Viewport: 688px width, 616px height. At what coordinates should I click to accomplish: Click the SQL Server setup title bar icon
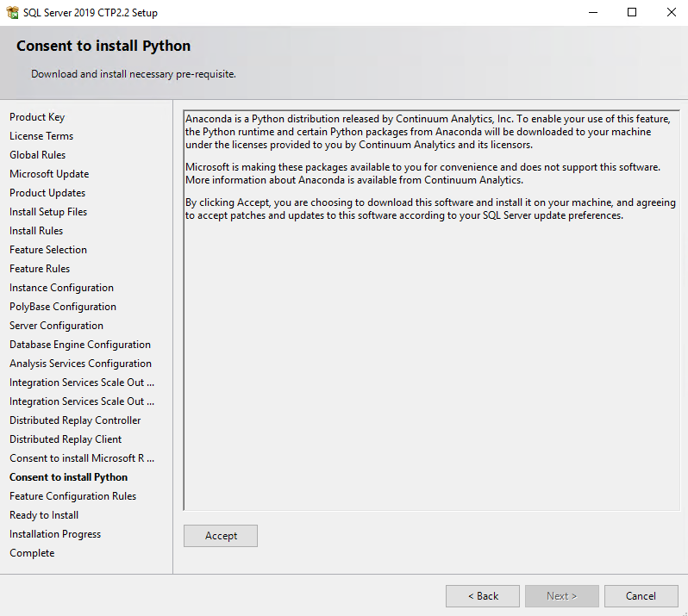click(x=12, y=12)
